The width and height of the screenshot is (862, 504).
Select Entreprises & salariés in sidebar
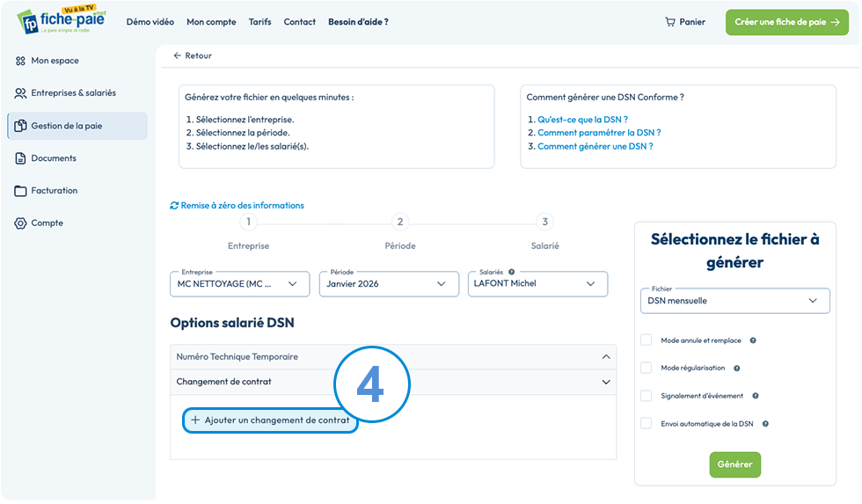click(77, 93)
